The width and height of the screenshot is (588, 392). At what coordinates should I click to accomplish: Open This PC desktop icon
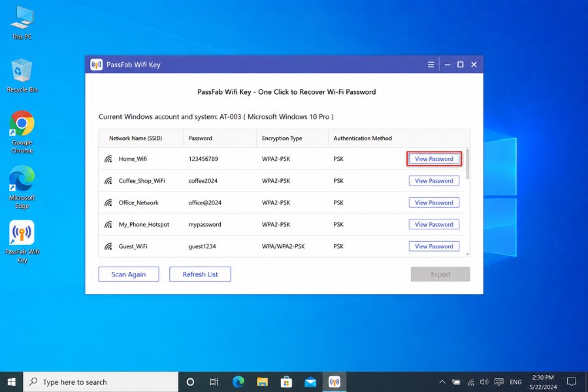click(x=22, y=22)
